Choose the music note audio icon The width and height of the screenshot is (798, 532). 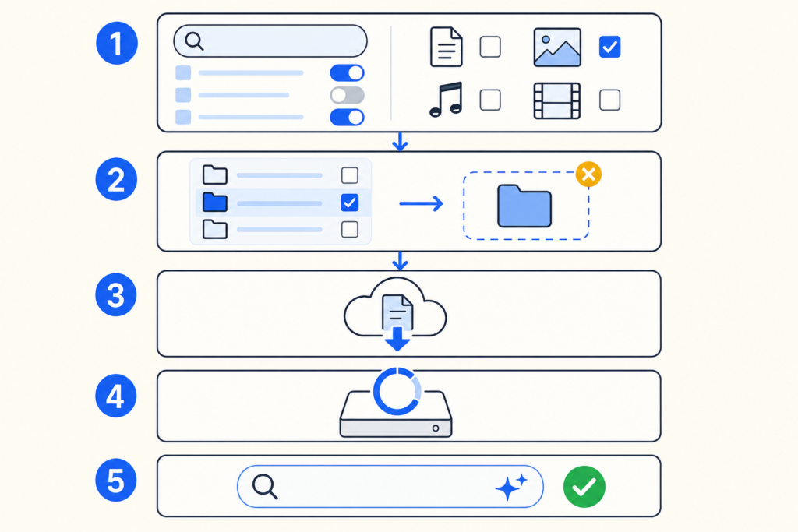[447, 100]
